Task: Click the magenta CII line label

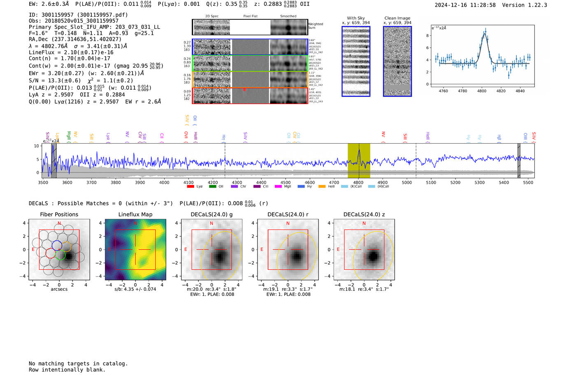Action: coord(162,138)
